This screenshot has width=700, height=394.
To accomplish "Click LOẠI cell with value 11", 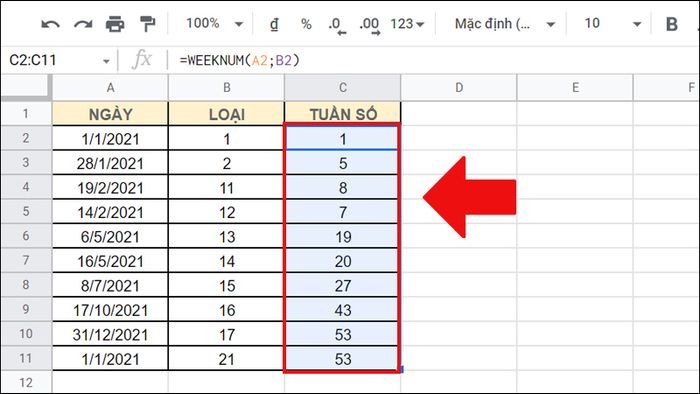I will pos(226,187).
